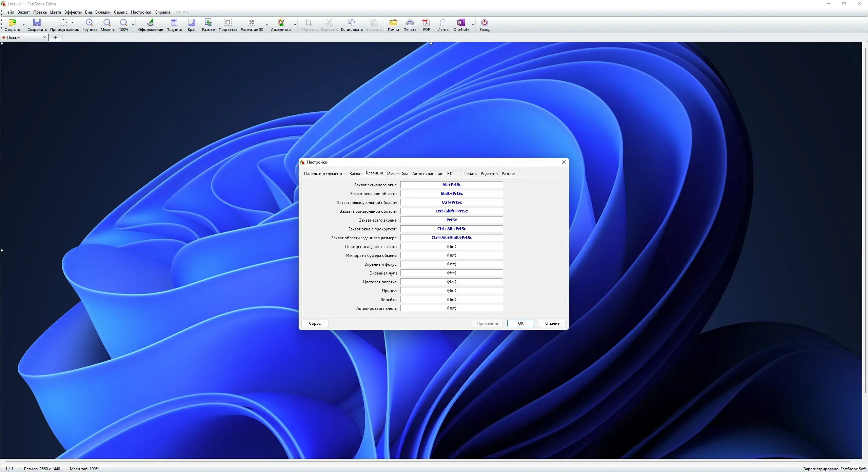868x472 pixels.
Task: Expand the Прямоугольник selection dropdown arrow
Action: (73, 23)
